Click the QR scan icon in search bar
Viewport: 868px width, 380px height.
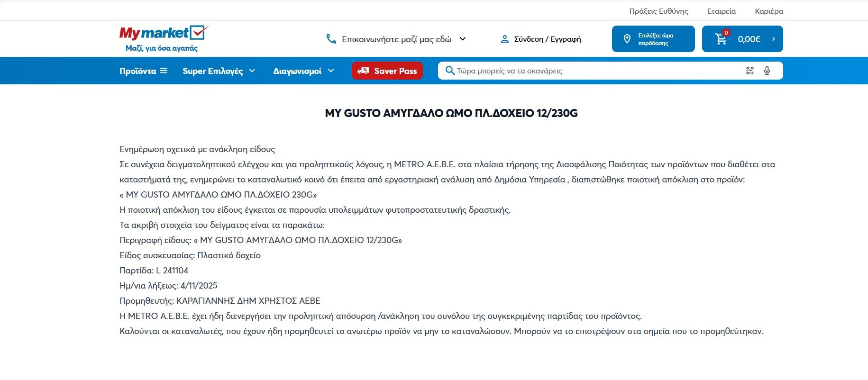click(x=750, y=71)
